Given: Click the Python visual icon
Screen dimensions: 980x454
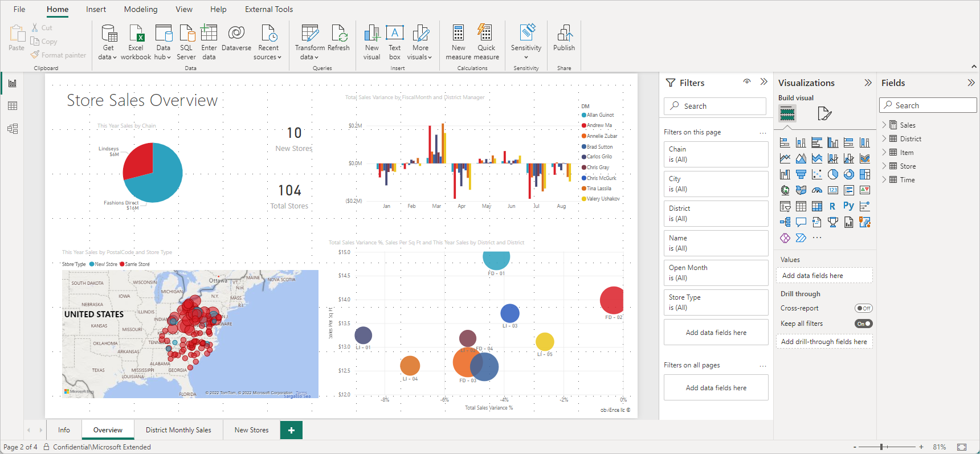Looking at the screenshot, I should (848, 206).
